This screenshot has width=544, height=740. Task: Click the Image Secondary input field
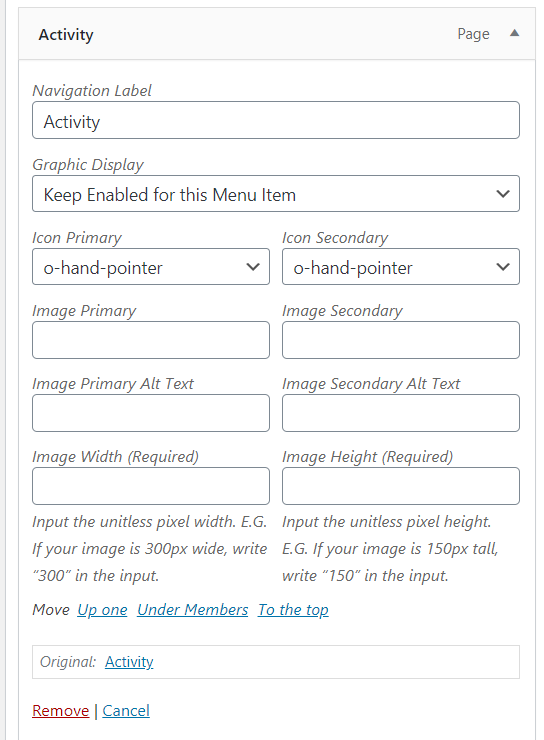401,340
